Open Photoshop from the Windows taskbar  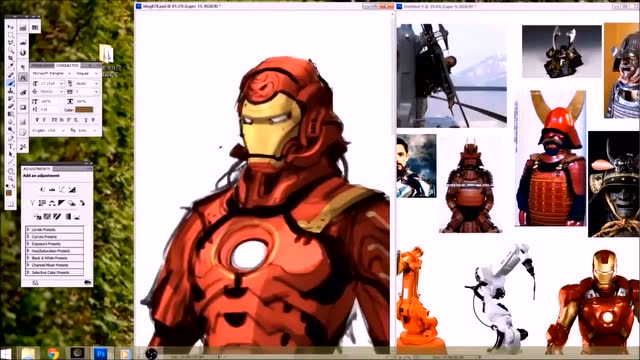[x=100, y=353]
